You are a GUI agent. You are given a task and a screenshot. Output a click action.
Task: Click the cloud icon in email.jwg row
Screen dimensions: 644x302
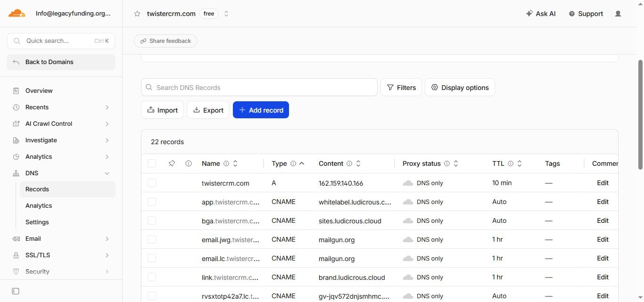408,239
